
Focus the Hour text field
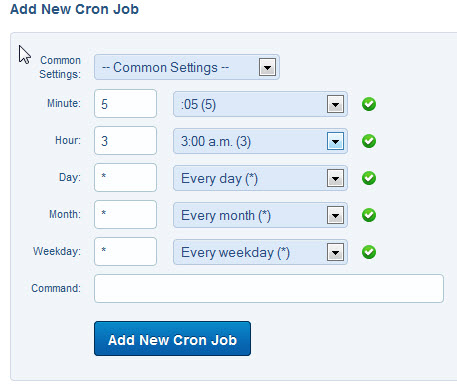click(x=125, y=141)
